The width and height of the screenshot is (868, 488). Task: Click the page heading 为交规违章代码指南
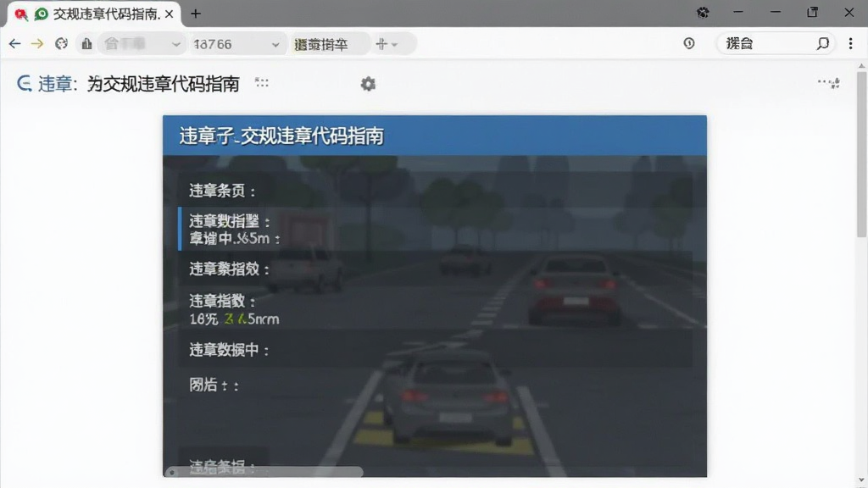(164, 84)
